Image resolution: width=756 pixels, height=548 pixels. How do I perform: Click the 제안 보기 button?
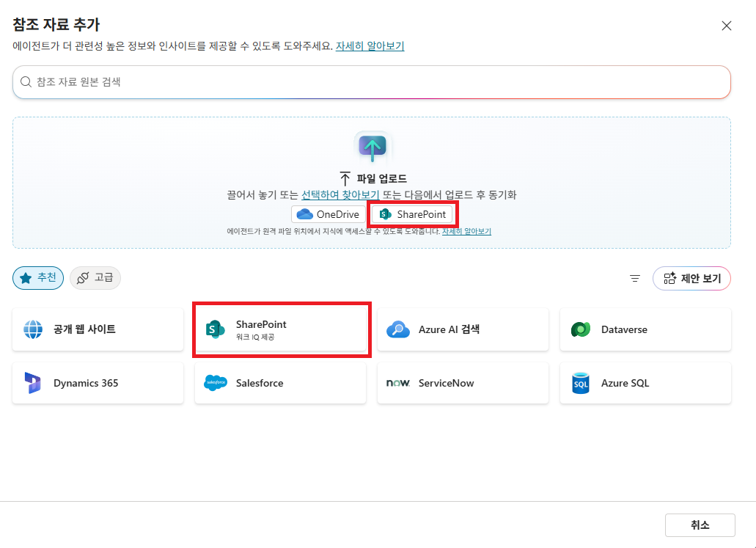pyautogui.click(x=691, y=278)
